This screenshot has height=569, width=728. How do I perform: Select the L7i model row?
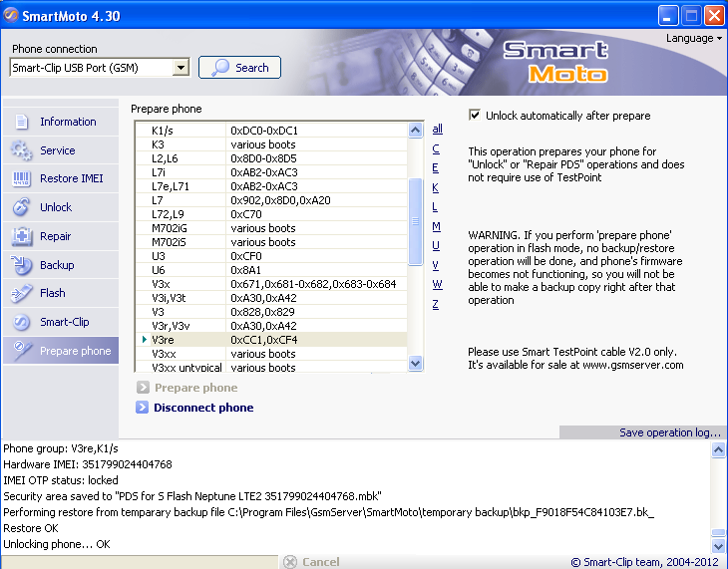tap(271, 172)
